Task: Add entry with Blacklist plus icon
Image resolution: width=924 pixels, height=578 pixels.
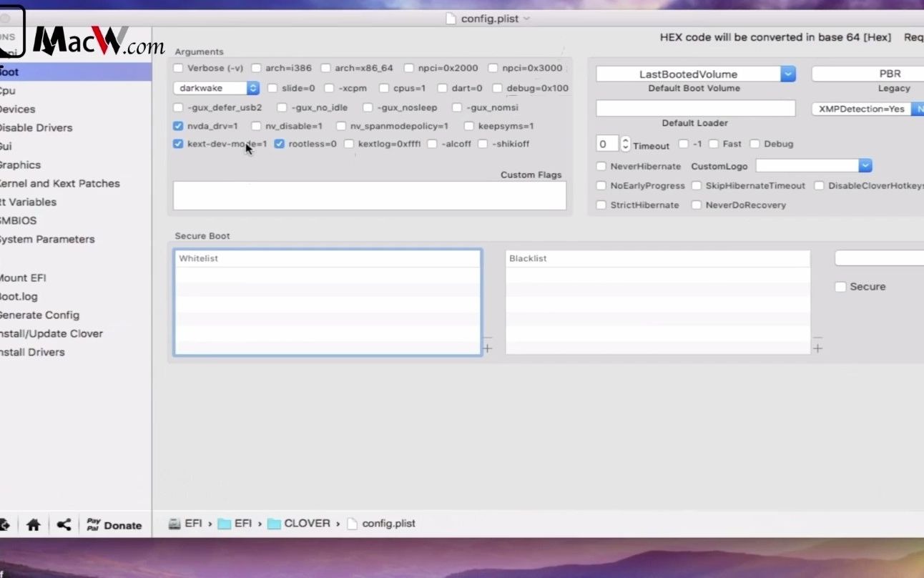Action: click(817, 348)
